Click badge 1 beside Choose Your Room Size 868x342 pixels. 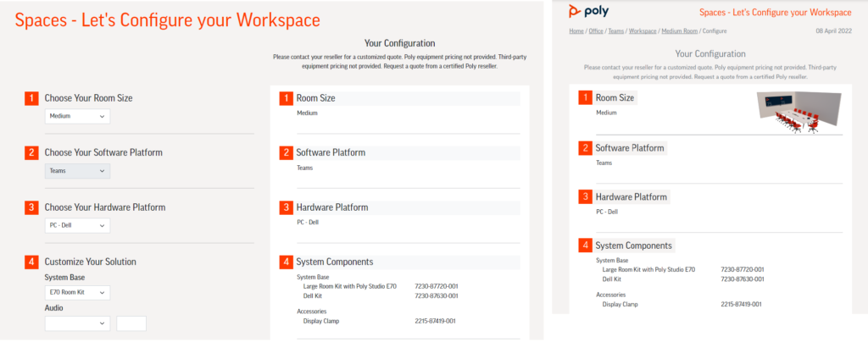pyautogui.click(x=31, y=98)
